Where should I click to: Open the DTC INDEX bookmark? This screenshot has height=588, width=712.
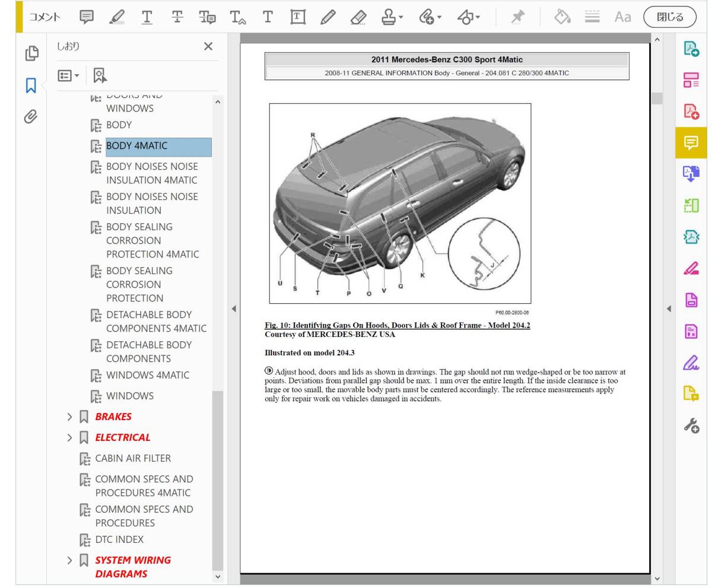coord(119,539)
